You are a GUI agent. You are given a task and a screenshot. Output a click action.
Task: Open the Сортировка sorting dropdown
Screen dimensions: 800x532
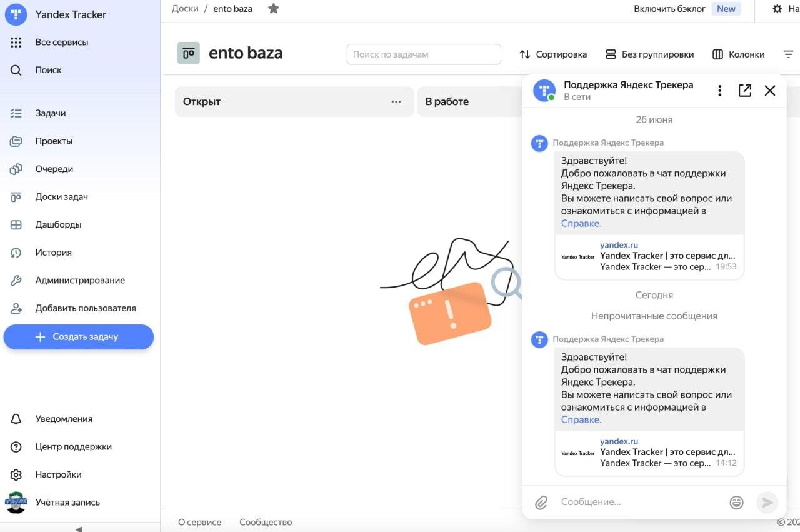(553, 54)
